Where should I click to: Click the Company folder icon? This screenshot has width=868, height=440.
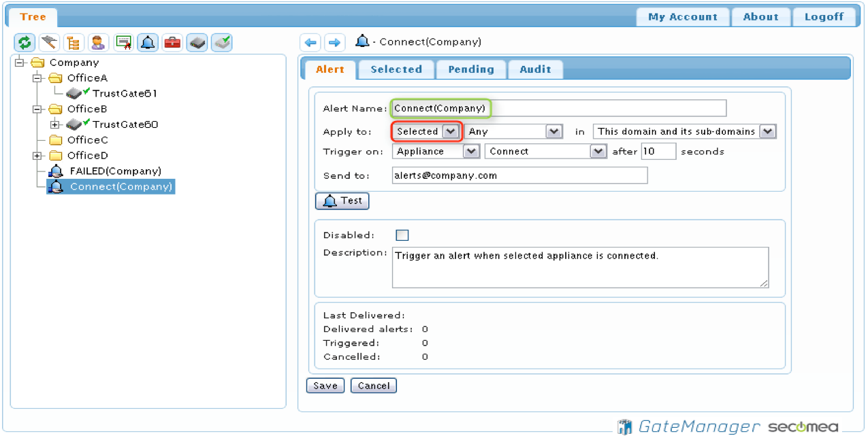pos(38,63)
